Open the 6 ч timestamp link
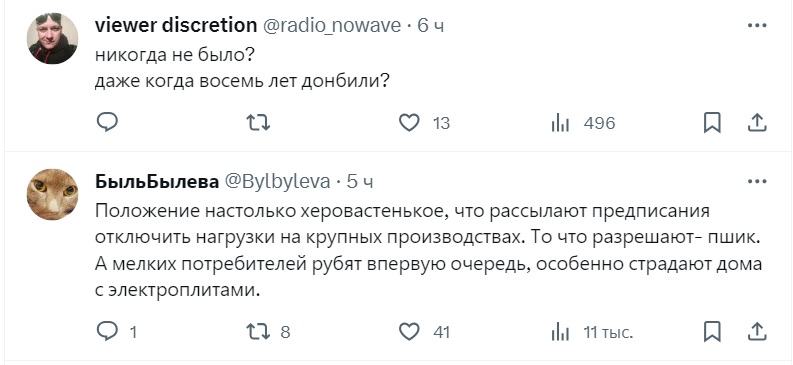 tap(430, 25)
